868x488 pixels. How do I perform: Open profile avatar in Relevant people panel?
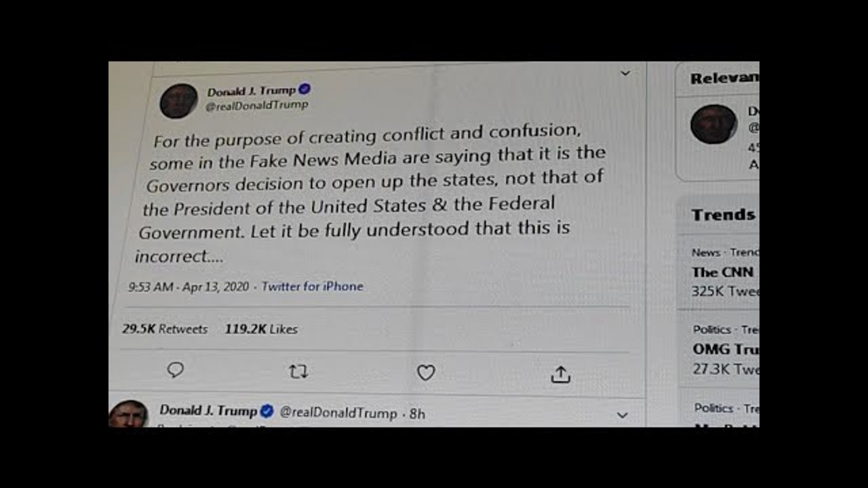click(x=713, y=124)
